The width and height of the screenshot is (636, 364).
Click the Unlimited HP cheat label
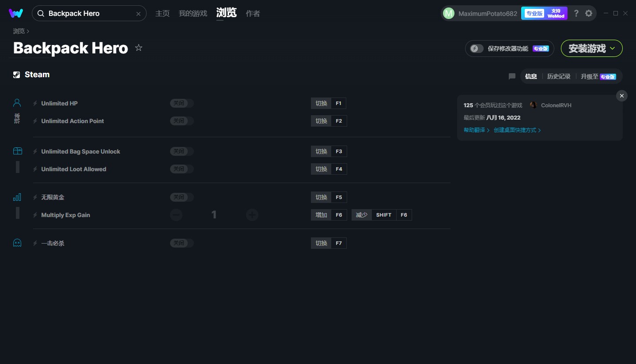tap(59, 103)
